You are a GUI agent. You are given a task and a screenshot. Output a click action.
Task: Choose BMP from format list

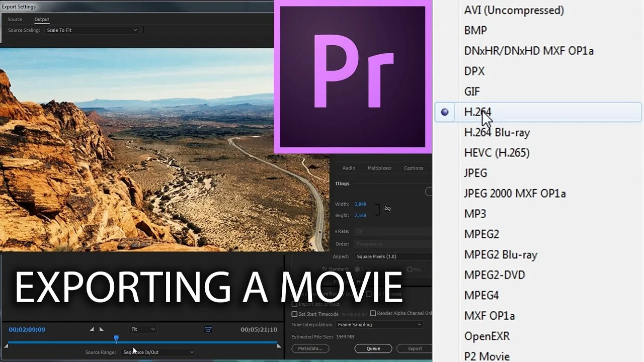click(475, 30)
